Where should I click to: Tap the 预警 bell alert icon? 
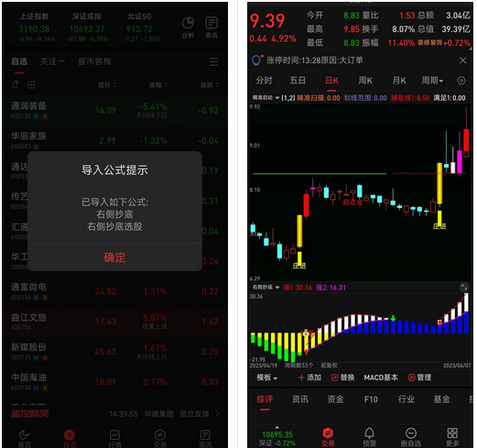369,437
